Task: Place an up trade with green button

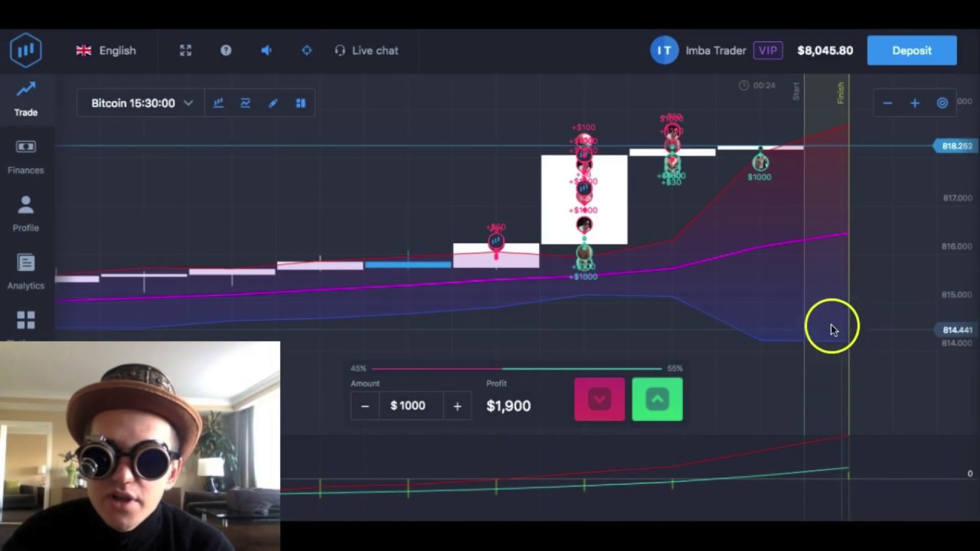Action: (657, 399)
